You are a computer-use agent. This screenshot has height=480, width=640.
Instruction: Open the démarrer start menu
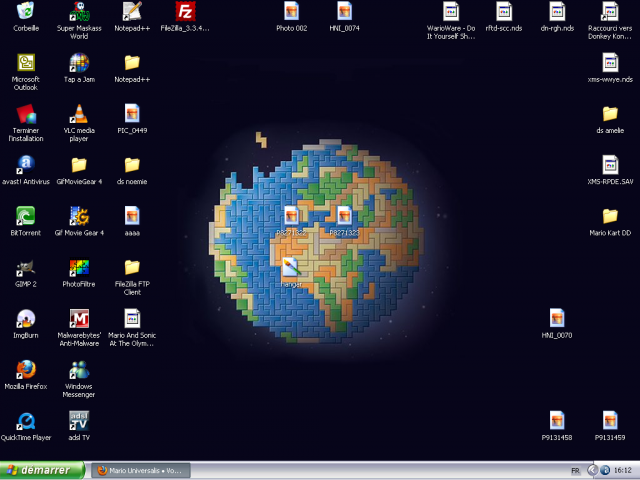coord(42,471)
